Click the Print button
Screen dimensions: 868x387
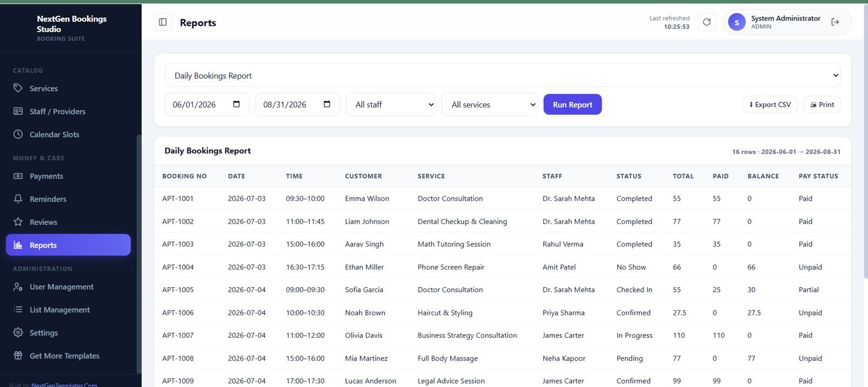point(822,105)
